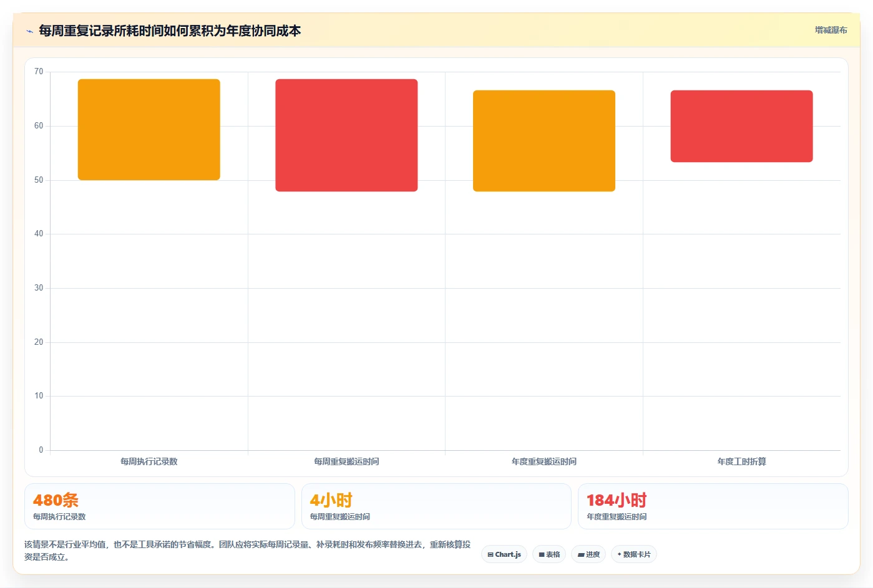
Task: Click the y-axis value 40
Action: click(39, 234)
